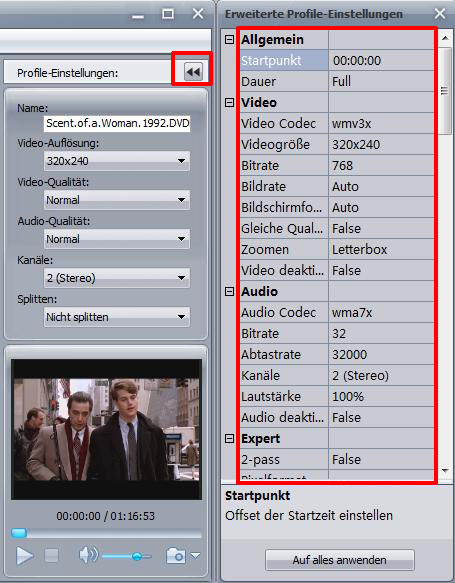This screenshot has height=583, width=455.
Task: Collapse the Allgemein section
Action: [x=230, y=39]
